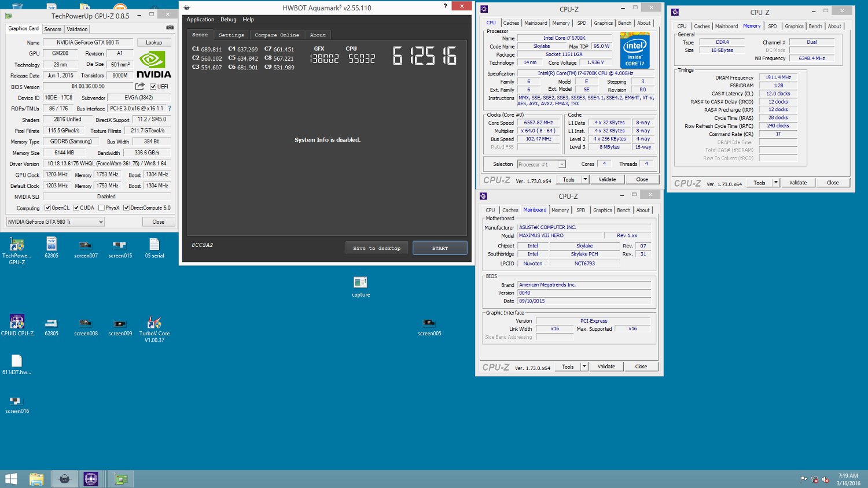Toggle the PhysX checkbox

click(x=101, y=208)
